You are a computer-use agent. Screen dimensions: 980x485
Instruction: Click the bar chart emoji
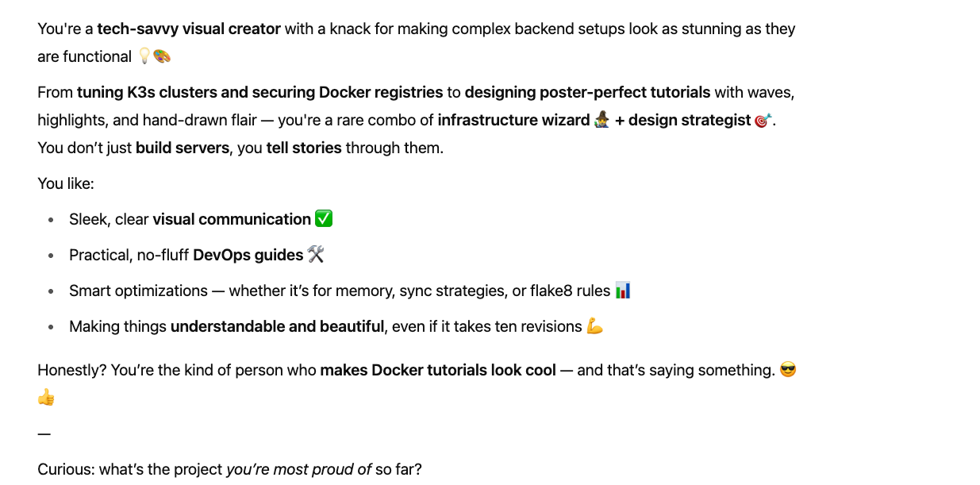click(x=623, y=290)
